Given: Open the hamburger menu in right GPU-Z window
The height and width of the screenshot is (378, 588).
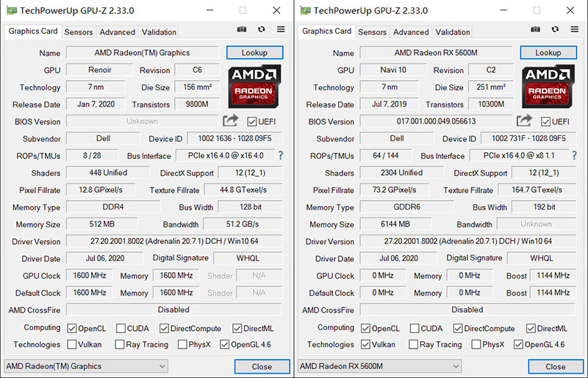Looking at the screenshot, I should (x=575, y=29).
